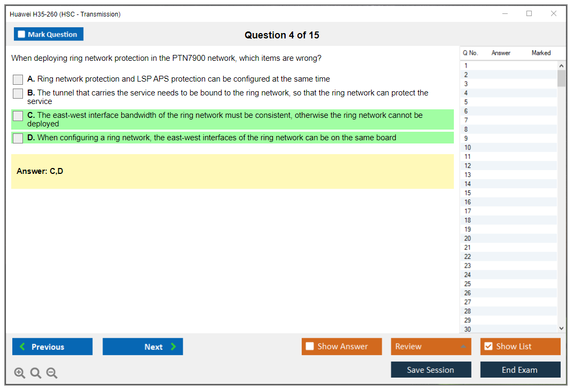Click the zoom in magnifier icon

point(20,373)
